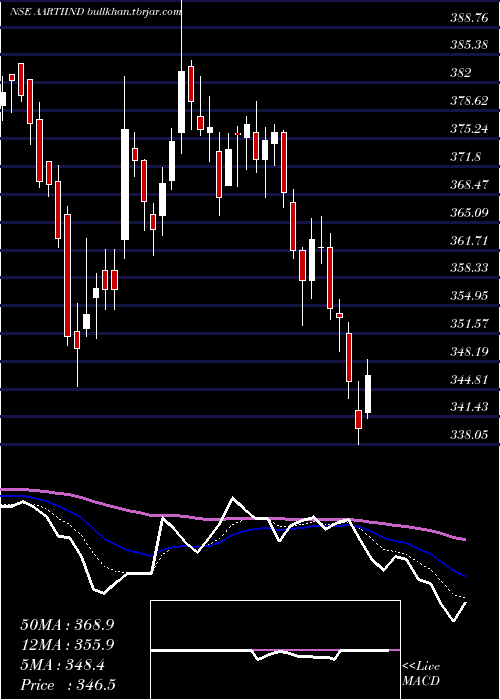Click the 375.24 price axis label

tap(469, 129)
